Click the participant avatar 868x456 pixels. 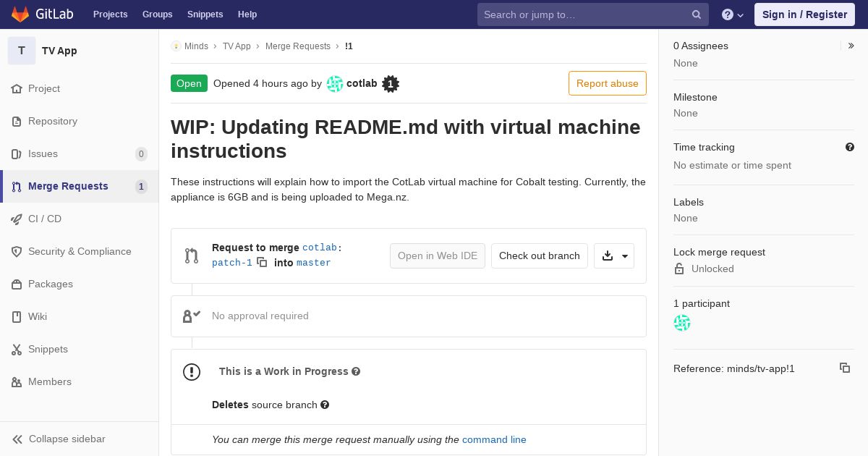[x=682, y=323]
